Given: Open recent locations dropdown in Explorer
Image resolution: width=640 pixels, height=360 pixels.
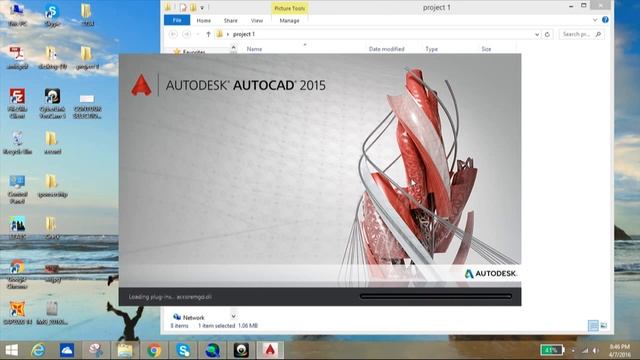Looking at the screenshot, I should tap(198, 34).
